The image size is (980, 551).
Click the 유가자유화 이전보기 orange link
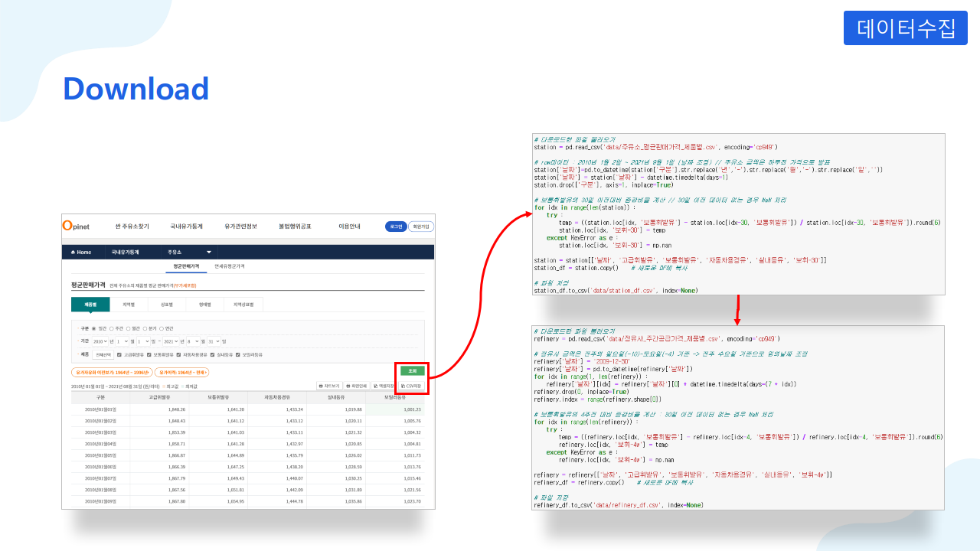[112, 372]
